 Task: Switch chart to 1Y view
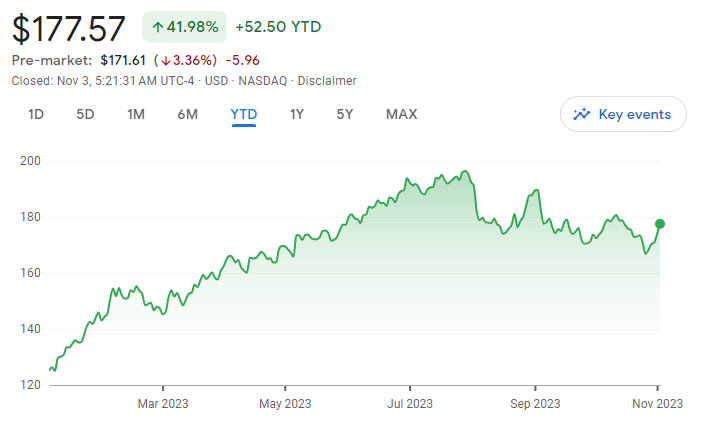coord(297,114)
